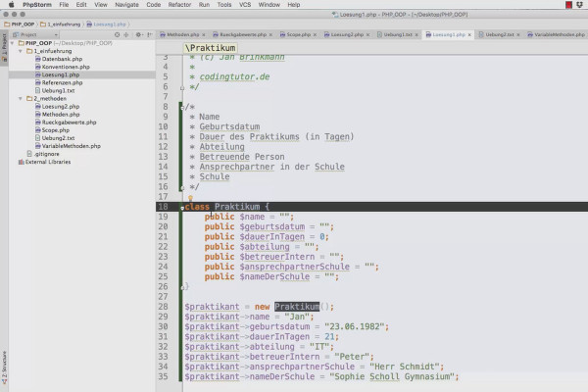
Task: Click the Dropbox icon in menu bar
Action: tap(580, 5)
